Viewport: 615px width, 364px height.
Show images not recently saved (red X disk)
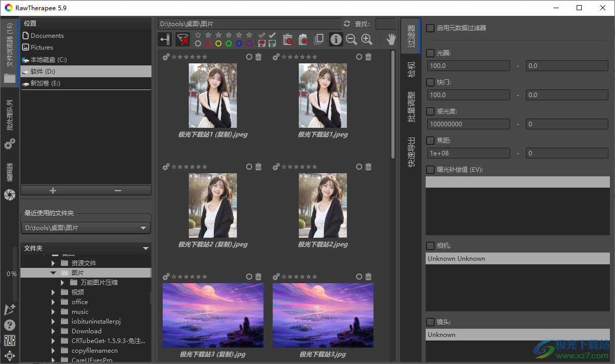pyautogui.click(x=262, y=43)
